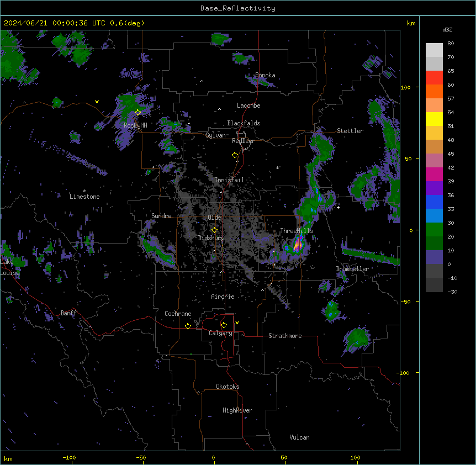Click the Lake Louise label

10,267
